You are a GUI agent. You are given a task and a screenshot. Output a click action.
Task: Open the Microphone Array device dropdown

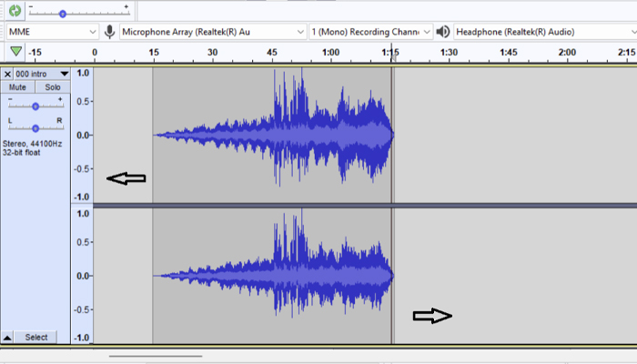pos(212,32)
